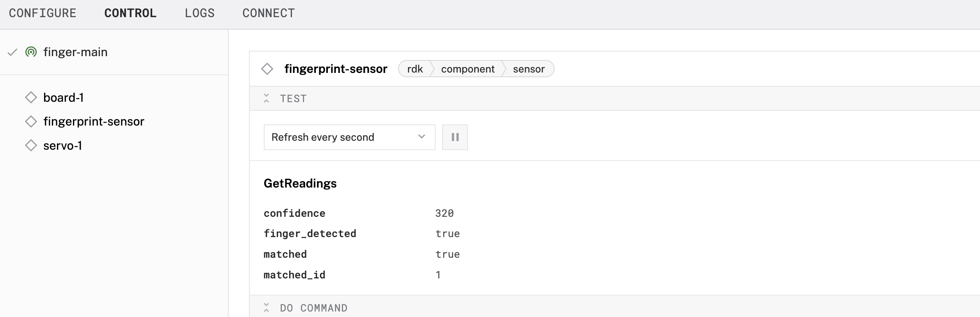Image resolution: width=980 pixels, height=317 pixels.
Task: Click the diamond icon beside board-1
Action: tap(31, 97)
